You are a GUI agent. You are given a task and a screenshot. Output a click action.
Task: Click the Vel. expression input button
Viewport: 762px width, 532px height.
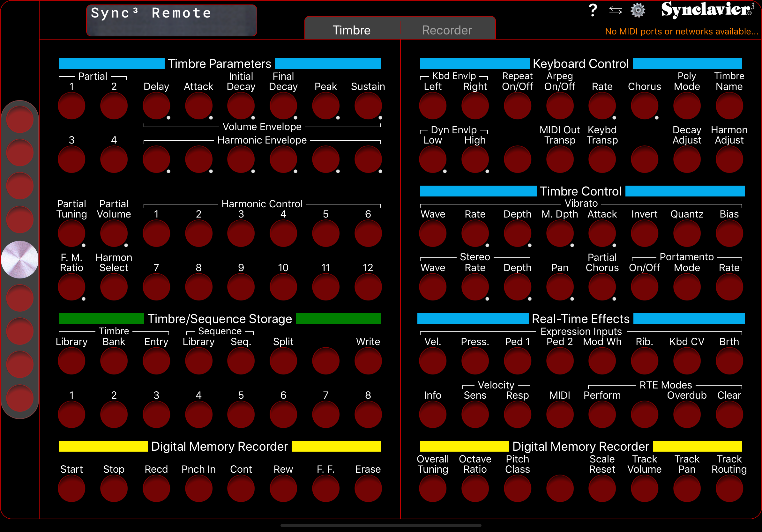433,361
